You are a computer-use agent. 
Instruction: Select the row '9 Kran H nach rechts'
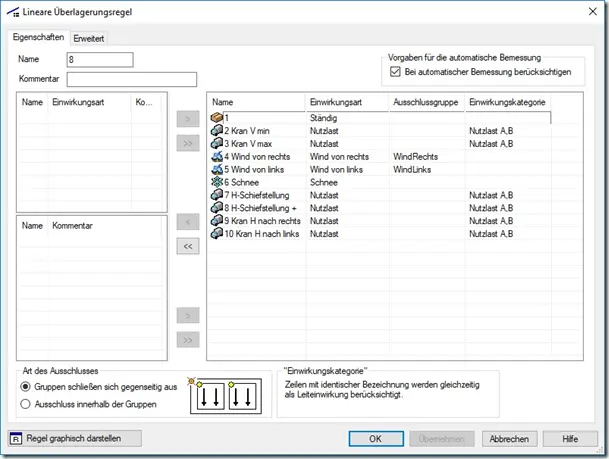pyautogui.click(x=381, y=221)
